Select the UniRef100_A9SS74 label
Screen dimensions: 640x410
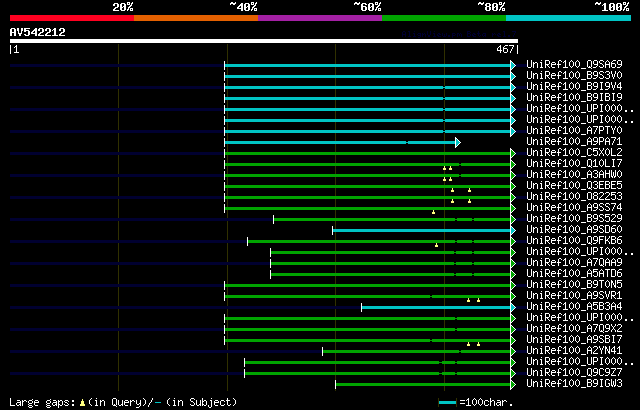click(574, 208)
